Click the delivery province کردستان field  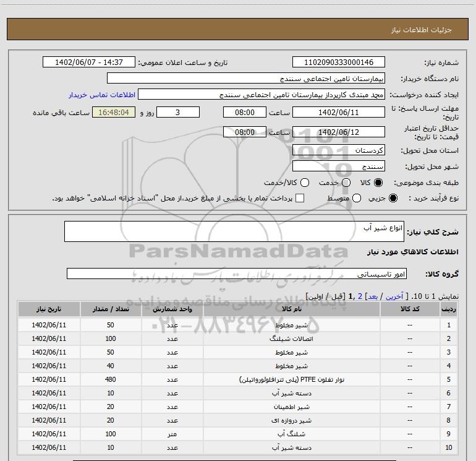point(339,150)
